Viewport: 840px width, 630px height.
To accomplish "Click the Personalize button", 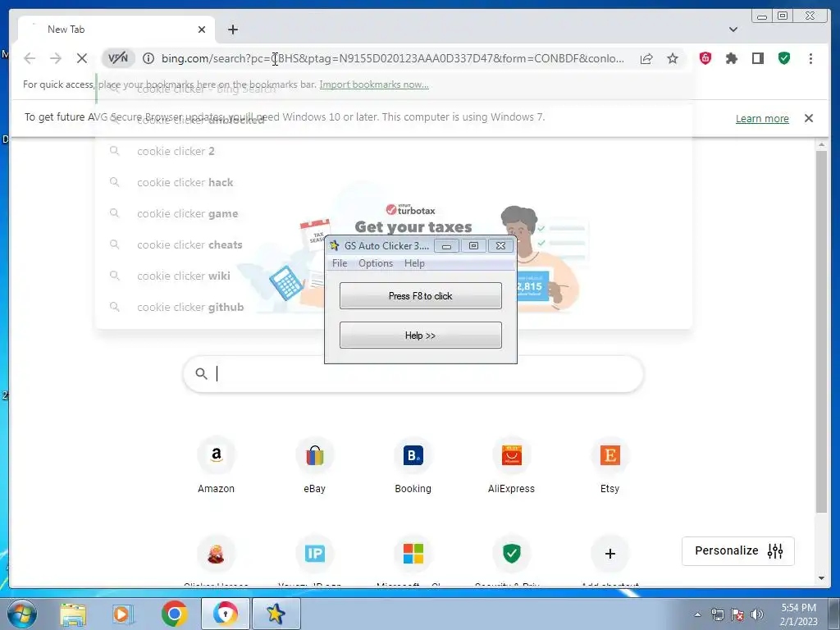I will tap(737, 550).
